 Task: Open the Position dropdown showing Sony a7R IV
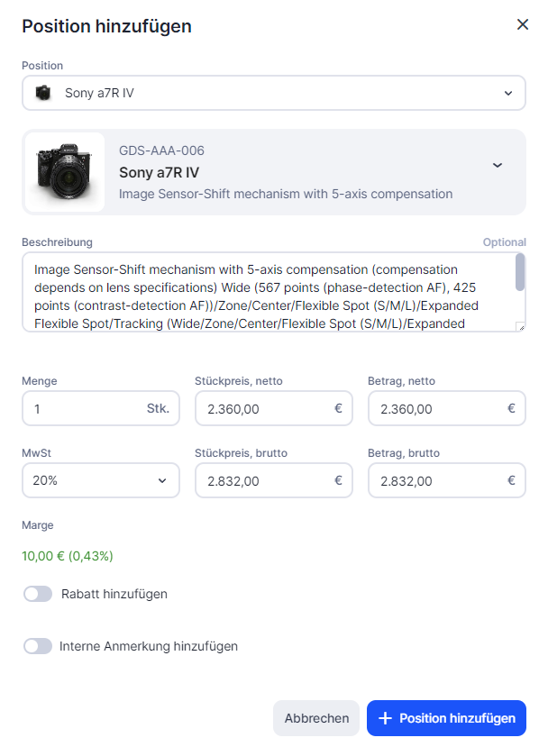pyautogui.click(x=273, y=93)
